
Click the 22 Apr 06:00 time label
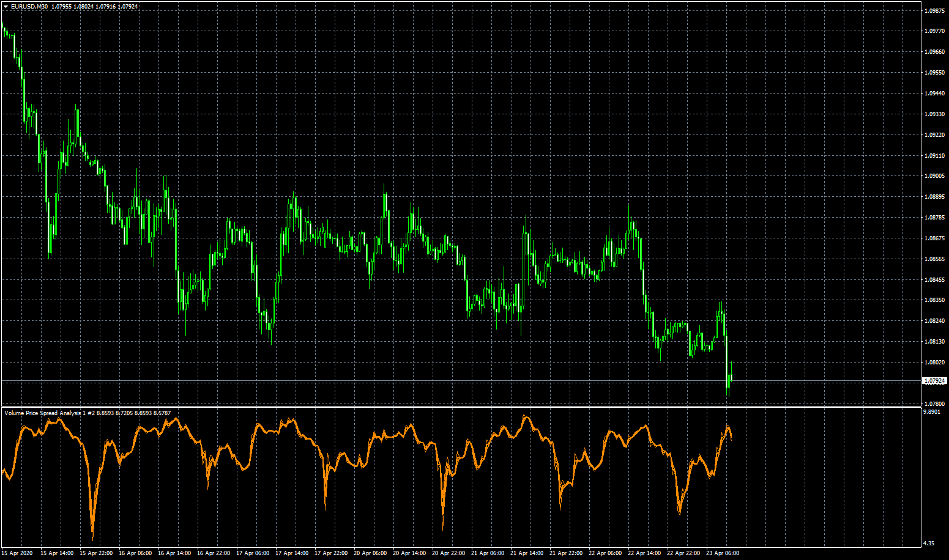tap(605, 553)
